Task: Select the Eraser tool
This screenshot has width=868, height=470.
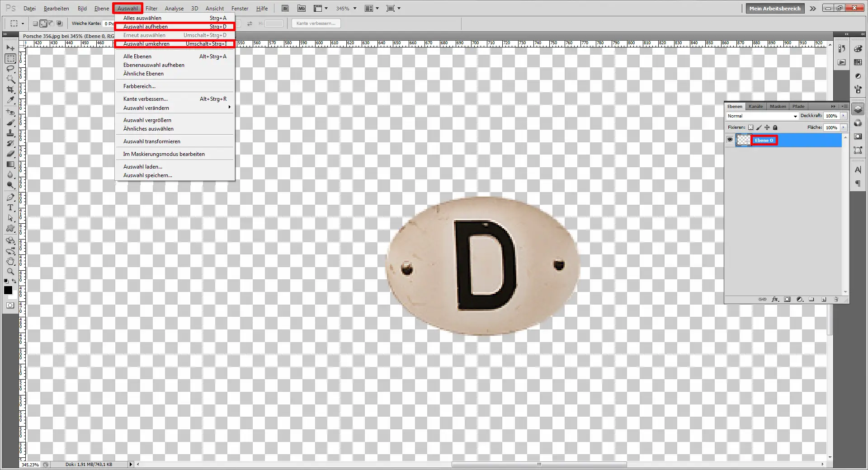Action: (x=10, y=154)
